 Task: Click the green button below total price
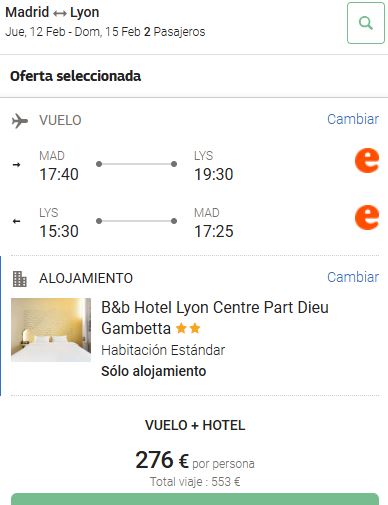point(195,499)
